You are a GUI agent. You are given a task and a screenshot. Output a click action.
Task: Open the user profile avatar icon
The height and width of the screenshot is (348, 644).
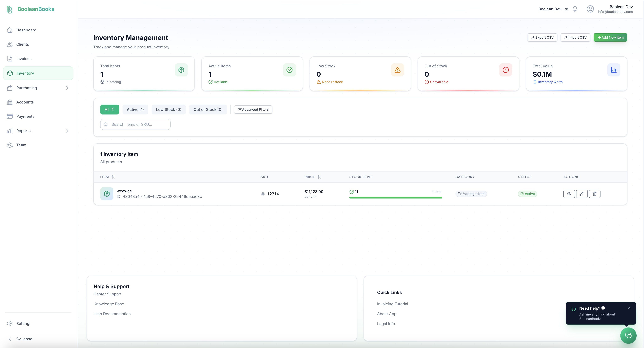(590, 9)
